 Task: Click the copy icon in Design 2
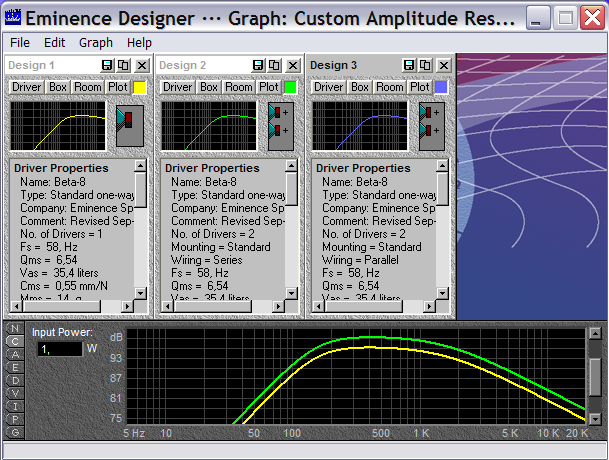click(274, 65)
